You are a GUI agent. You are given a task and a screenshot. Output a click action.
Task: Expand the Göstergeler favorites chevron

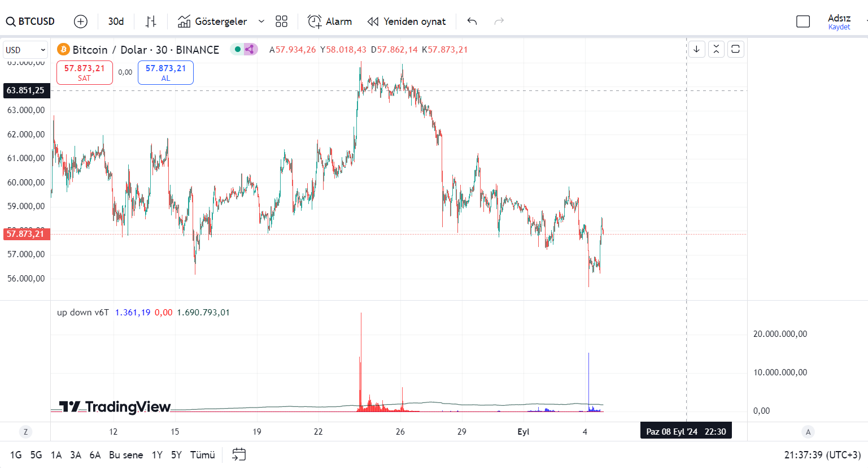coord(261,21)
